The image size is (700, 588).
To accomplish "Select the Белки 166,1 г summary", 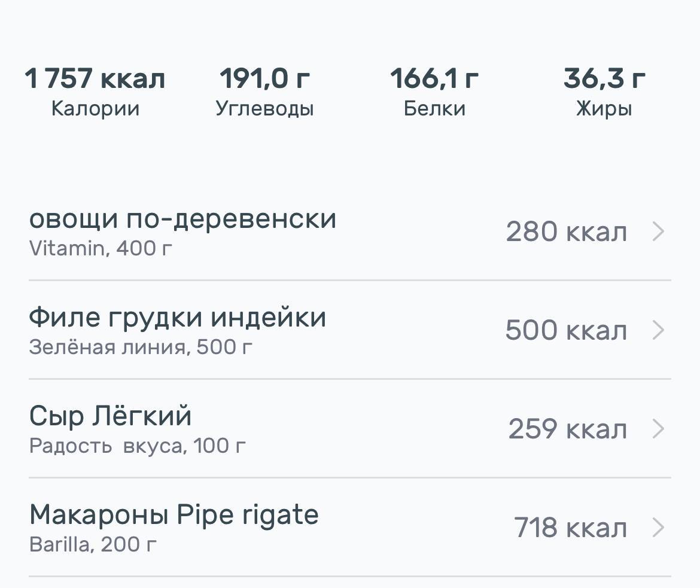I will 434,92.
